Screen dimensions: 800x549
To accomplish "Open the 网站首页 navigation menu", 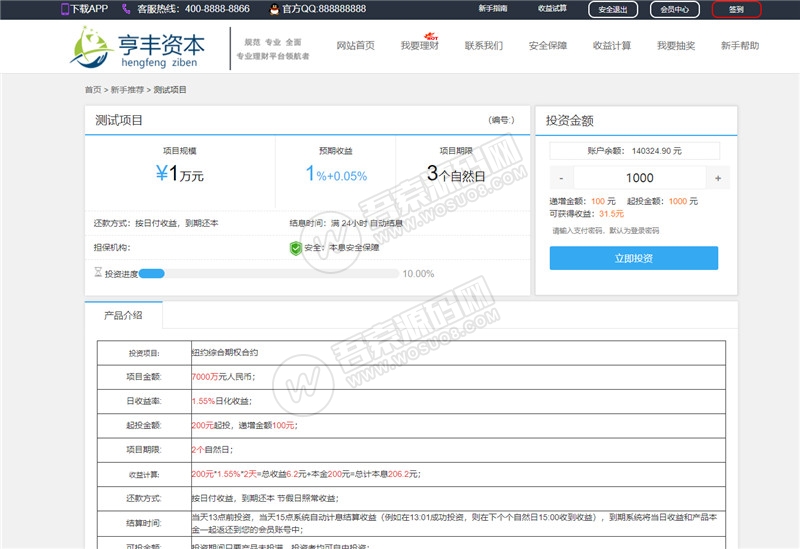I will [x=355, y=46].
